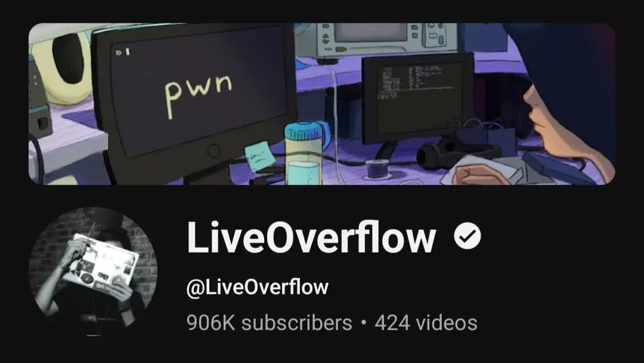This screenshot has width=644, height=363.
Task: Open the 424 videos count
Action: tap(426, 323)
